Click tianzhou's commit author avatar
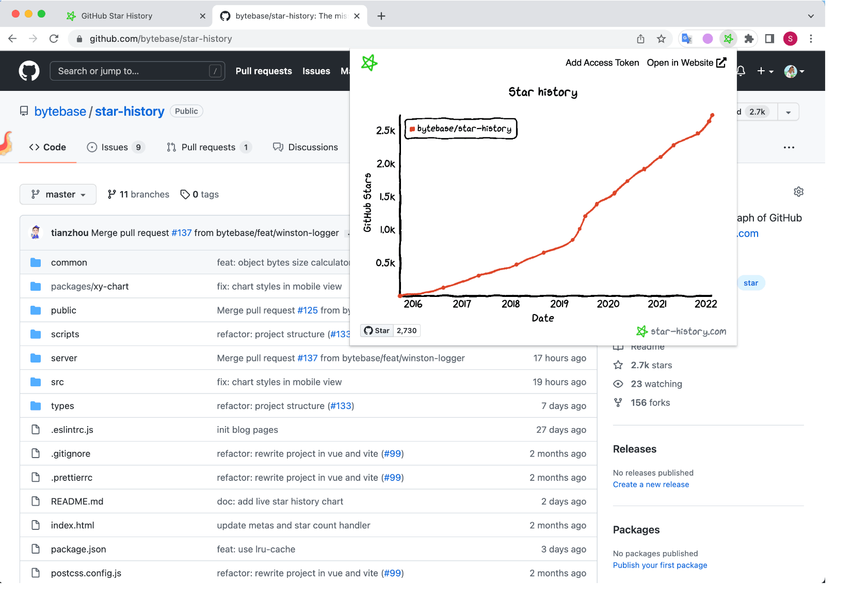 pyautogui.click(x=36, y=232)
